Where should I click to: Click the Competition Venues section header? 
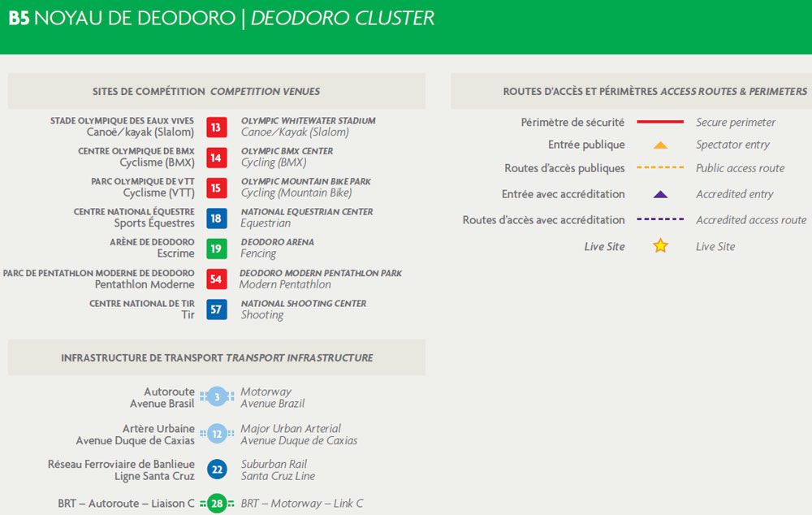(216, 92)
